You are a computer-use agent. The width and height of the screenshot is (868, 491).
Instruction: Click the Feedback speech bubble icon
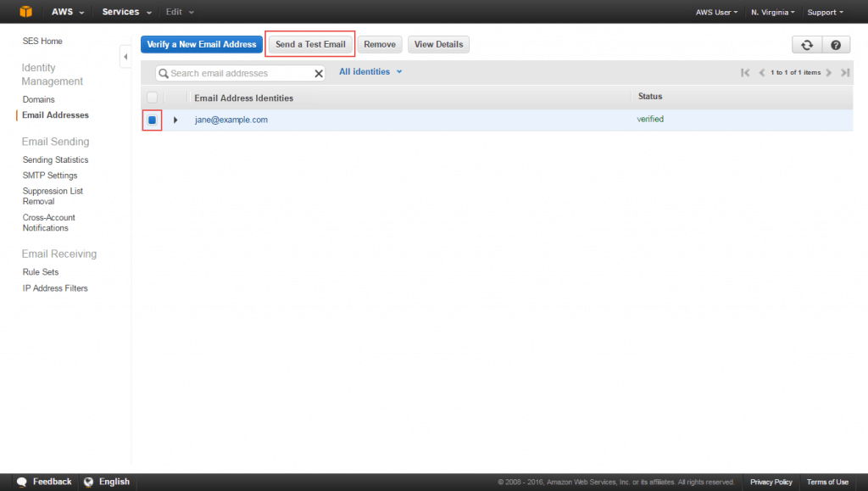(20, 482)
